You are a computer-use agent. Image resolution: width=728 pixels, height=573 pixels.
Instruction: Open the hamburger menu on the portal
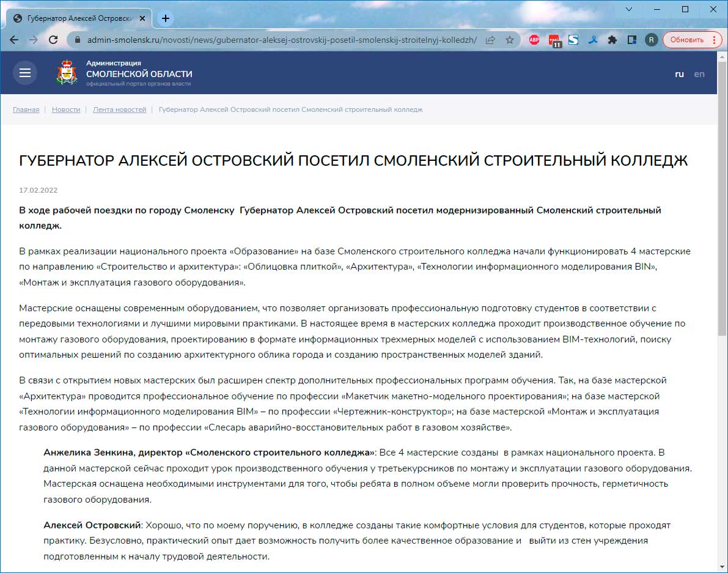coord(25,73)
